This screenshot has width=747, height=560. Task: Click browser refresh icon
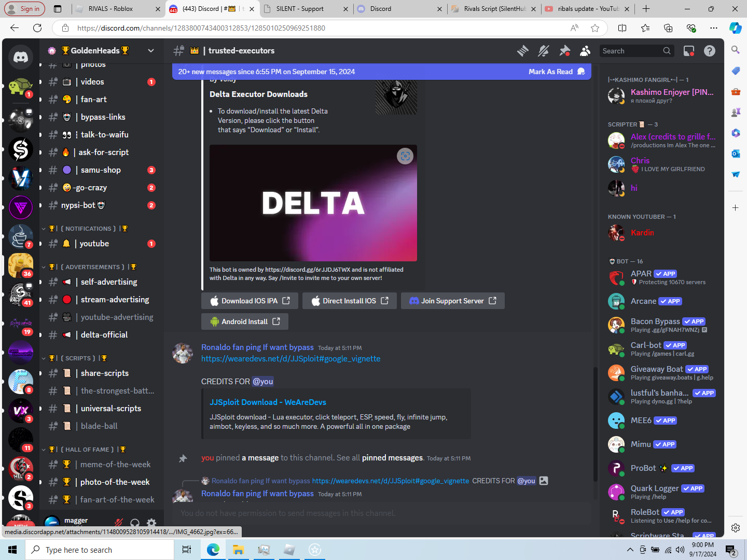pyautogui.click(x=37, y=28)
